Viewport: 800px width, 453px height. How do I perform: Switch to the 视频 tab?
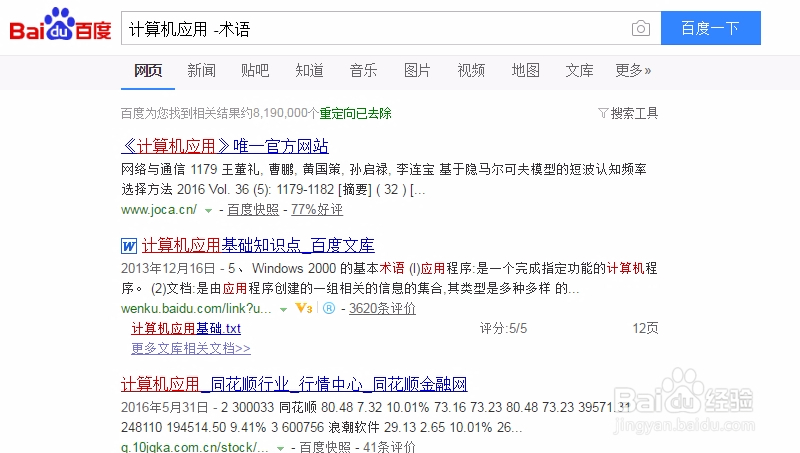[471, 70]
